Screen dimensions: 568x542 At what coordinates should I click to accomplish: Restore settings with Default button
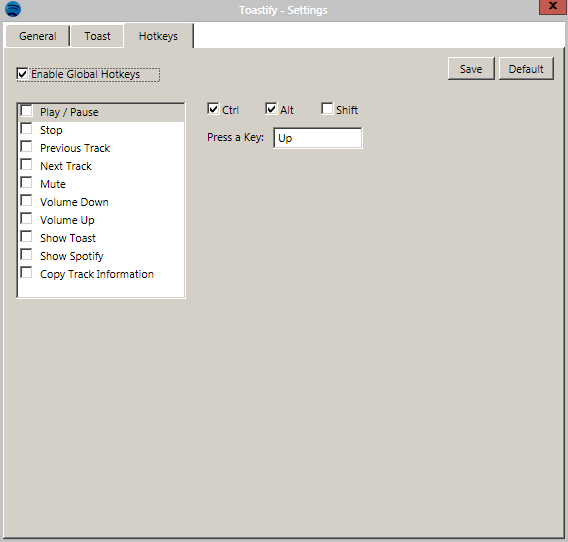click(526, 68)
